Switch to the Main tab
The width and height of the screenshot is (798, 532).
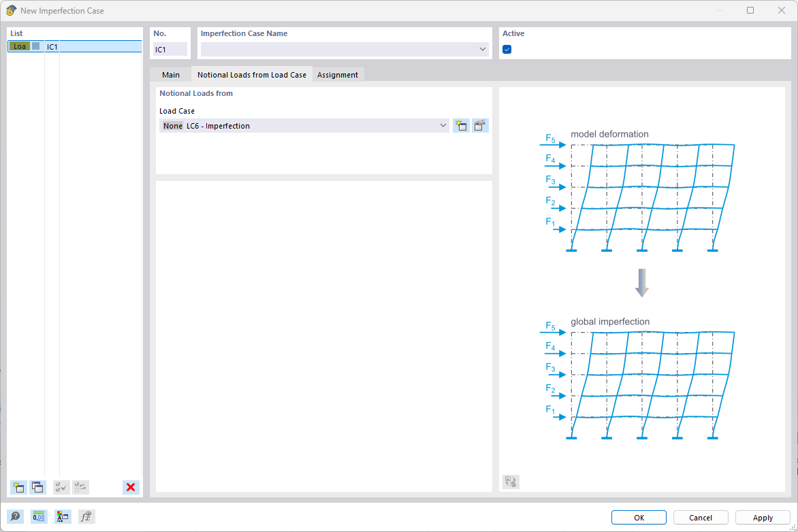[171, 75]
